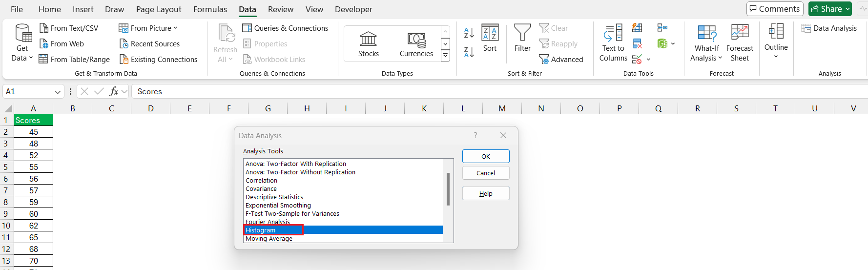Select the Currencies data type
Screen dimensions: 868x270
[416, 44]
